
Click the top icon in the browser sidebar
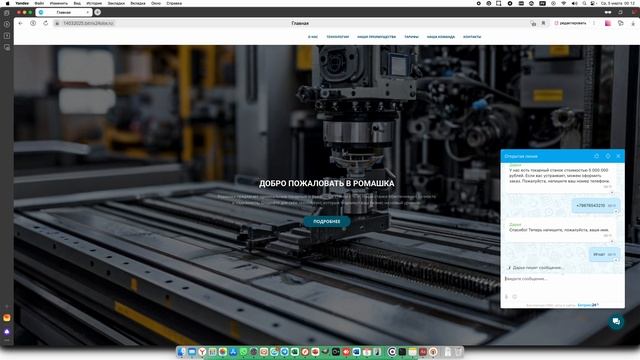pyautogui.click(x=7, y=13)
